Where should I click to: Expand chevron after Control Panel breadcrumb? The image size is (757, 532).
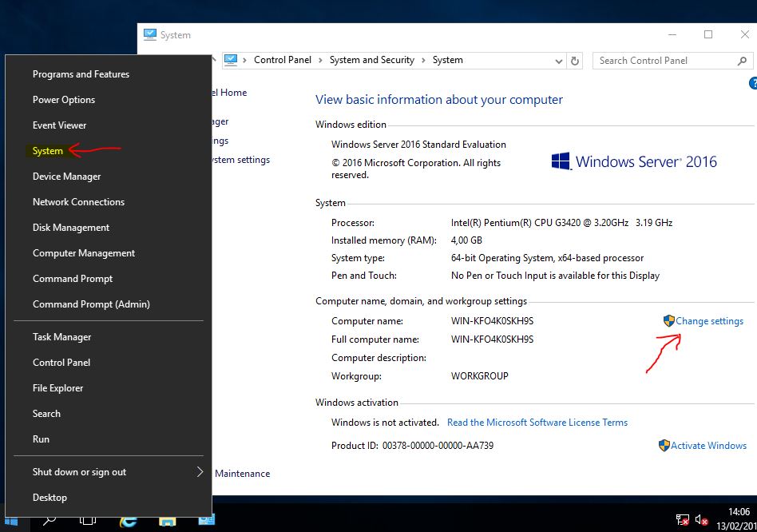[x=320, y=61]
